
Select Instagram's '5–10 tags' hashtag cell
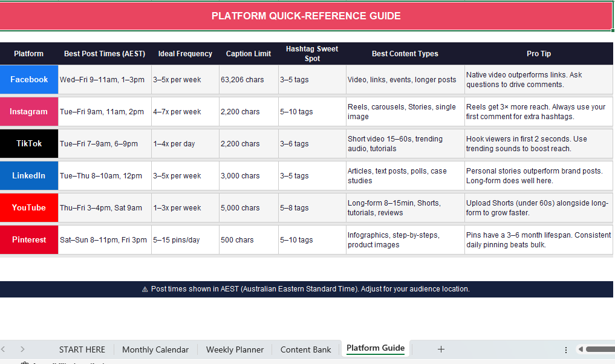(312, 112)
